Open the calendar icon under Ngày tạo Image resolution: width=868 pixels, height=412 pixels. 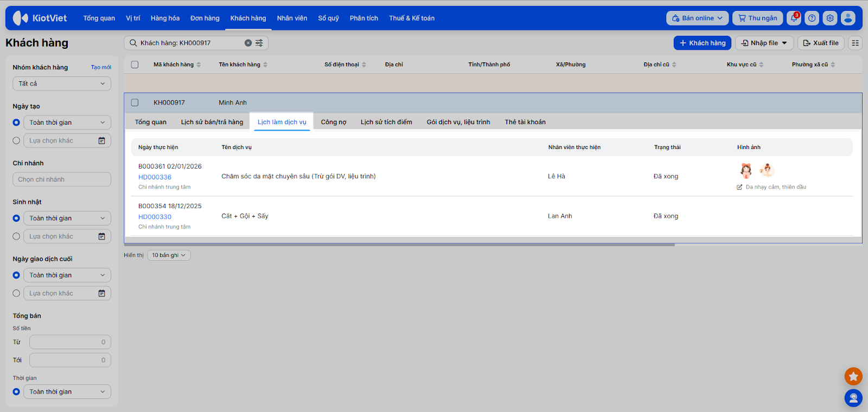tap(101, 140)
